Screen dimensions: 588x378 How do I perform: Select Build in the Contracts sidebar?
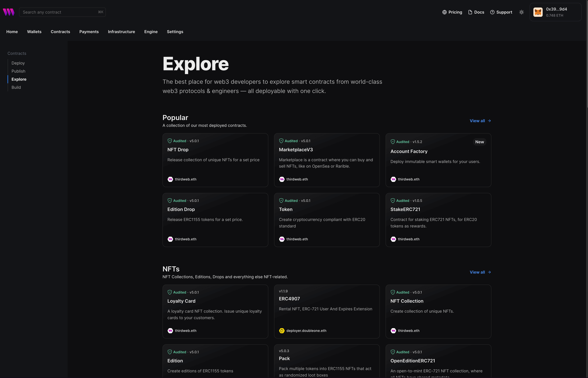(x=16, y=87)
